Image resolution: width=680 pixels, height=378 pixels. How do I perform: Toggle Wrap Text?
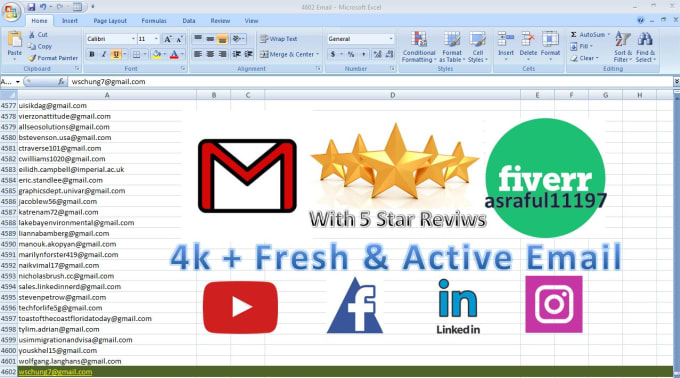tap(278, 39)
